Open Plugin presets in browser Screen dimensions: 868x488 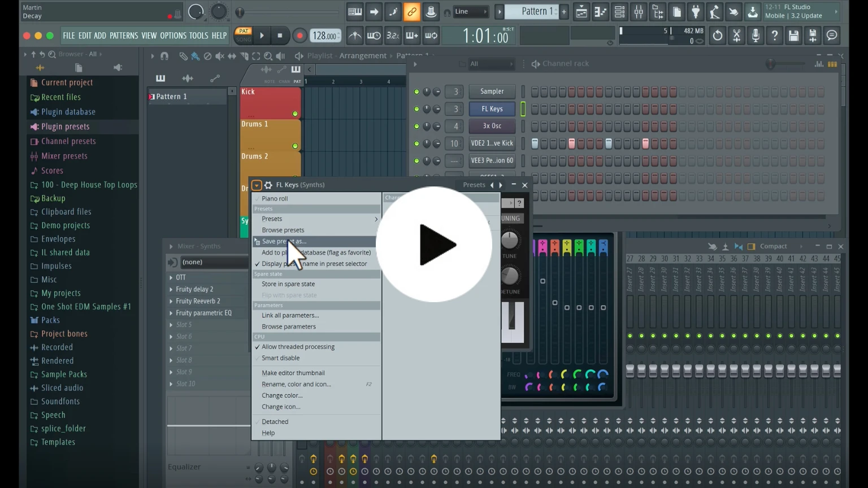click(83, 127)
